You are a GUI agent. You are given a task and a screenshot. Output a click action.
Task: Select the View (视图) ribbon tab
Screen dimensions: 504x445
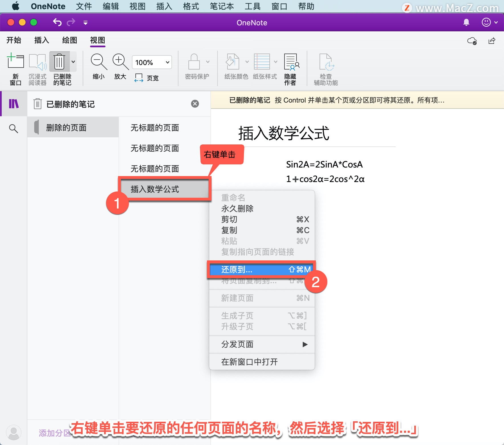97,40
